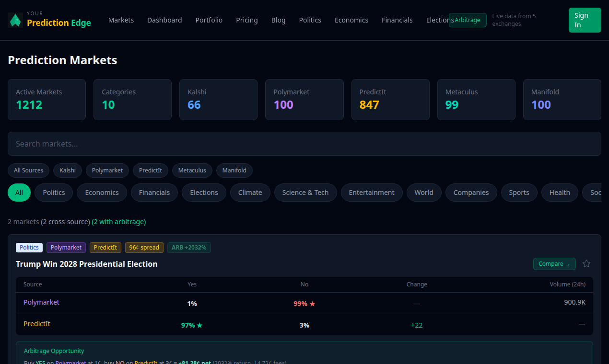Open the Dashboard page
609x364 pixels.
point(164,20)
